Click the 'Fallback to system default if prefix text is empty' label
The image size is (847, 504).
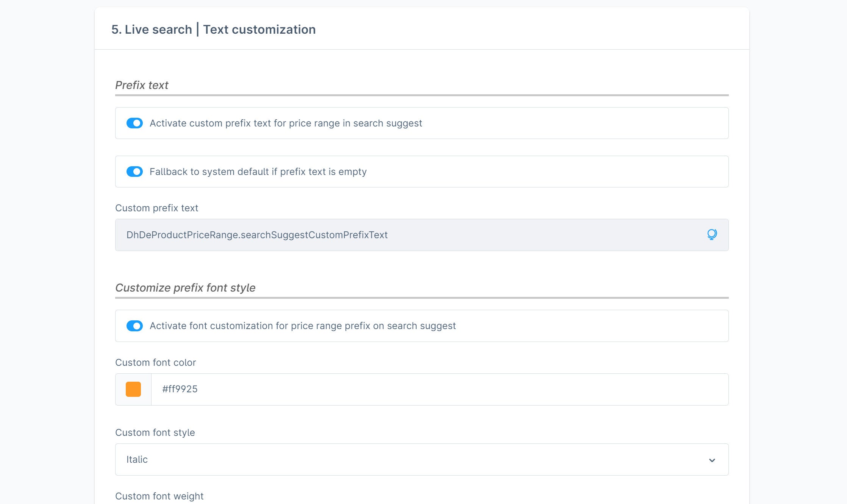coord(258,172)
